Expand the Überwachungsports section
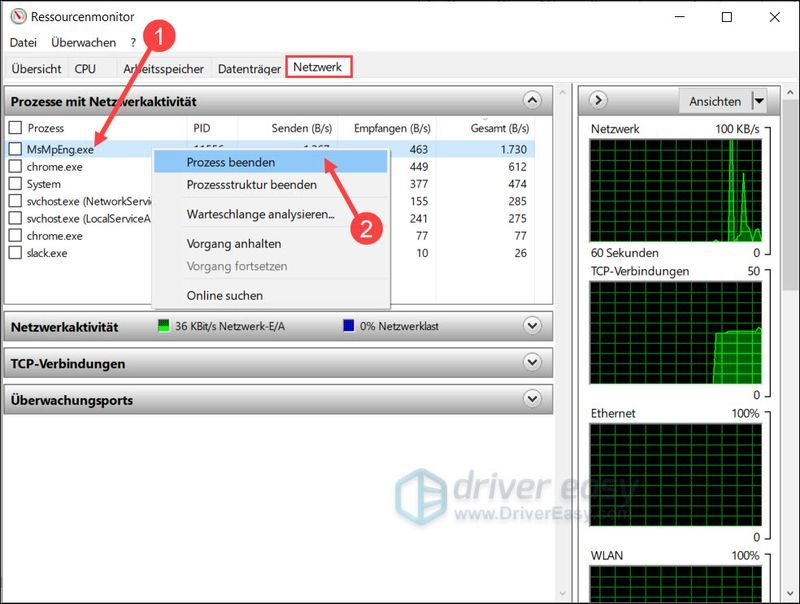The width and height of the screenshot is (800, 604). click(x=532, y=398)
